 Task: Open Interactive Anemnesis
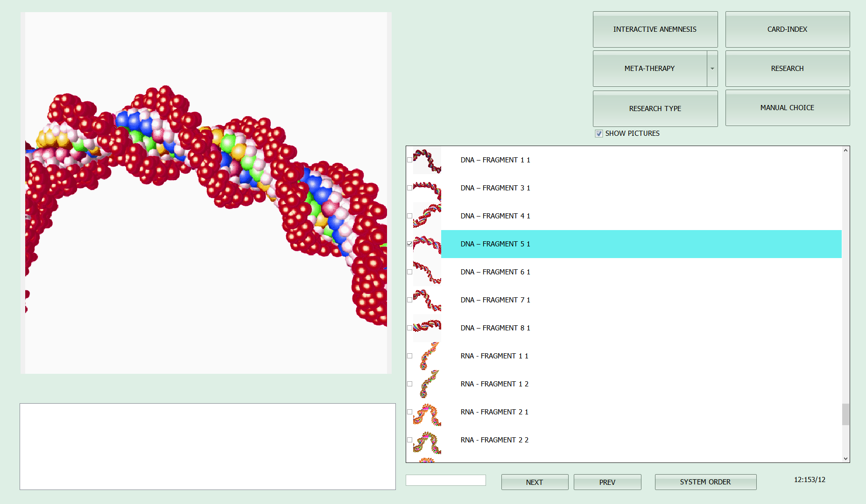tap(655, 29)
